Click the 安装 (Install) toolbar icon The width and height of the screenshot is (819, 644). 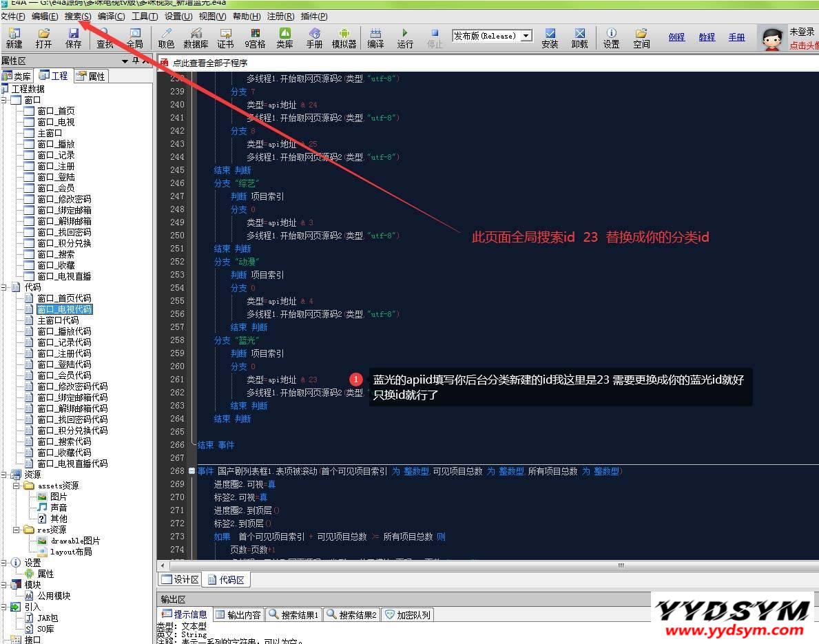pos(550,38)
